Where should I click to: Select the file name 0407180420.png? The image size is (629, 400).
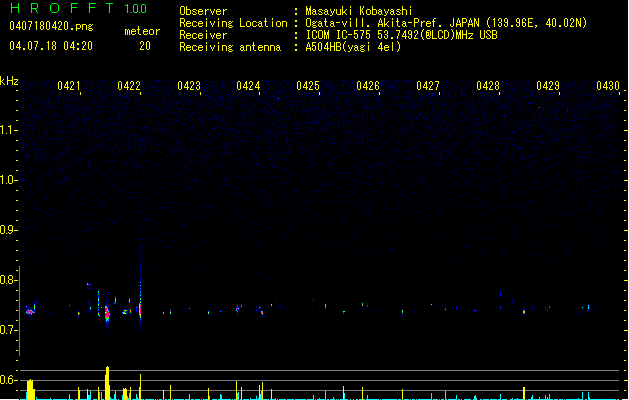[51, 26]
